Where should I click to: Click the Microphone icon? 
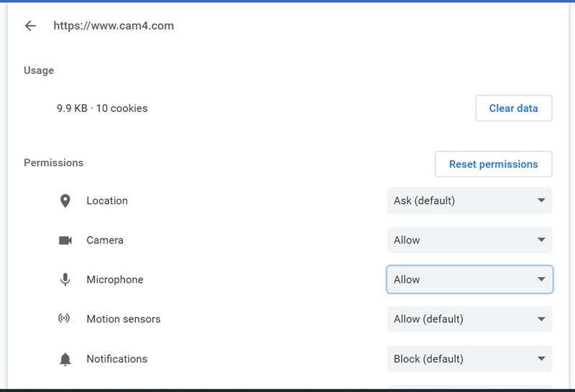[x=65, y=279]
